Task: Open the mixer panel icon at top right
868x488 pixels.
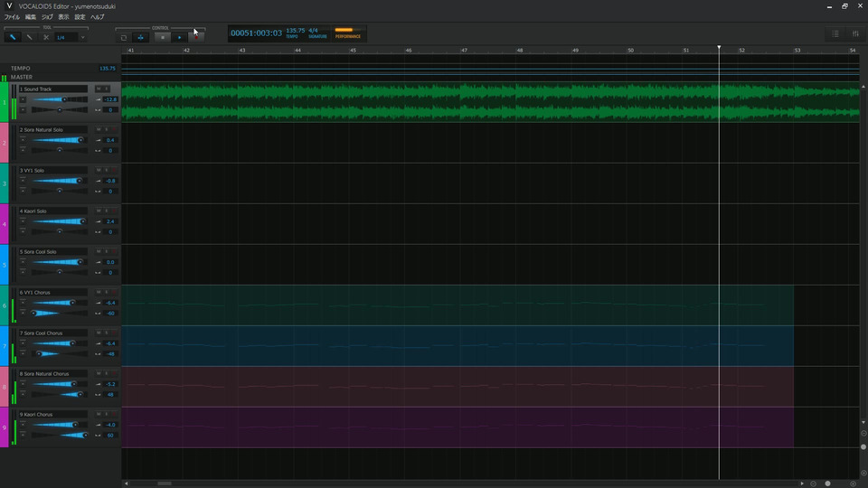Action: (x=854, y=34)
